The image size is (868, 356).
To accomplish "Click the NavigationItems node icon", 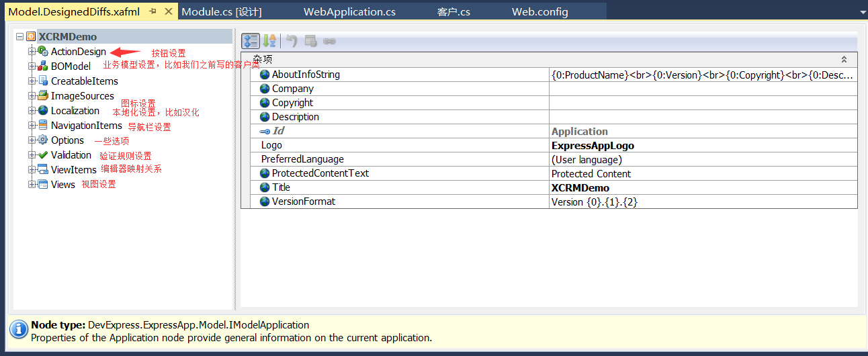I will click(43, 126).
